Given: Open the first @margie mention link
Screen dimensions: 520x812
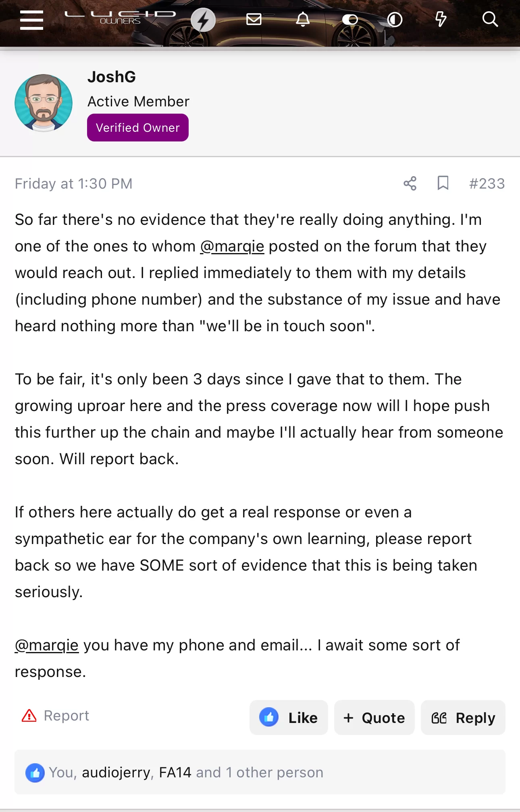Looking at the screenshot, I should (232, 246).
